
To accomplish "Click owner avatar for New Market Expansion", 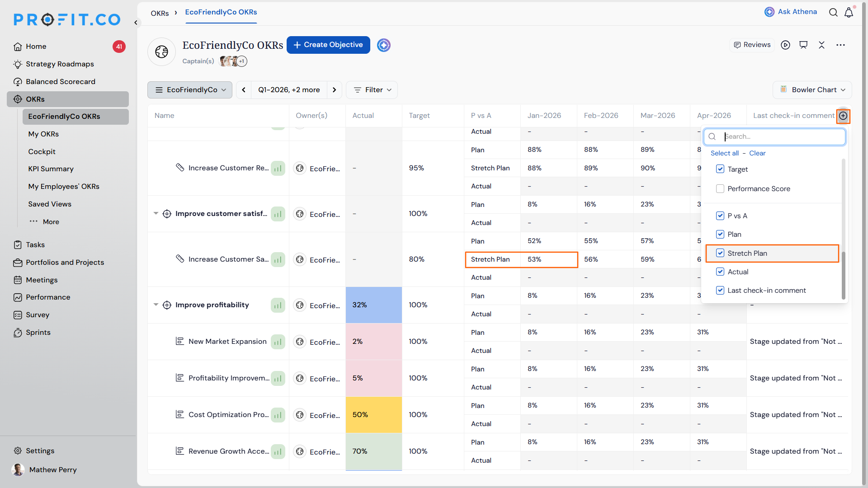I will 300,342.
